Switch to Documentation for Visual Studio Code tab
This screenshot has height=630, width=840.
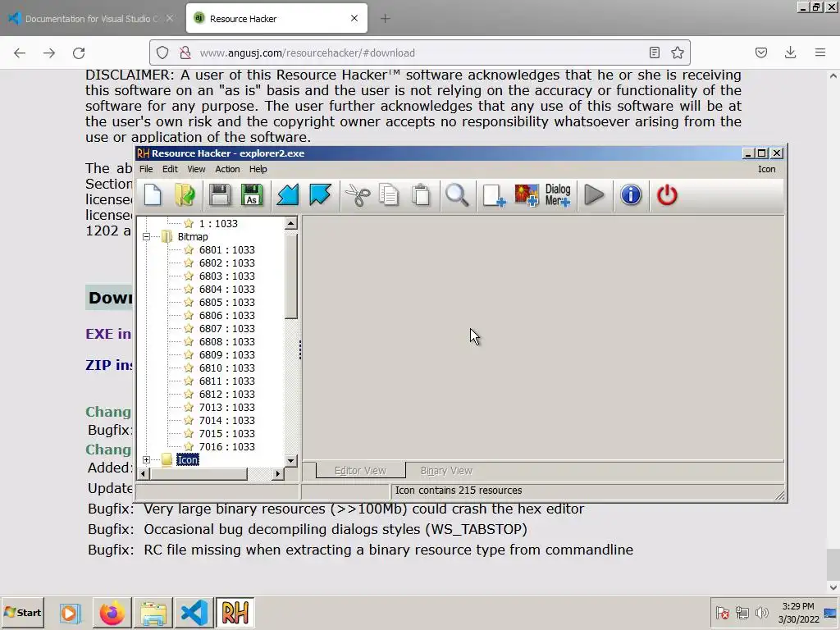tap(91, 19)
